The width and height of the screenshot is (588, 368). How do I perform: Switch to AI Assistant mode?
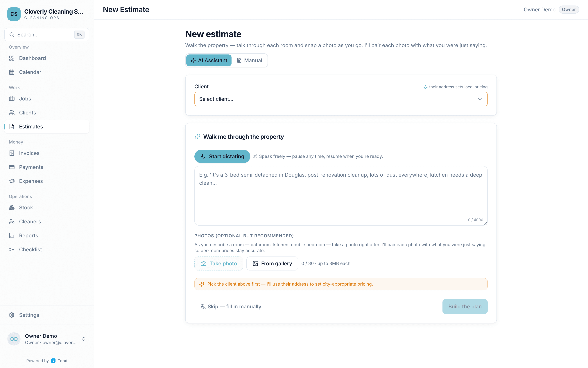[x=209, y=60]
